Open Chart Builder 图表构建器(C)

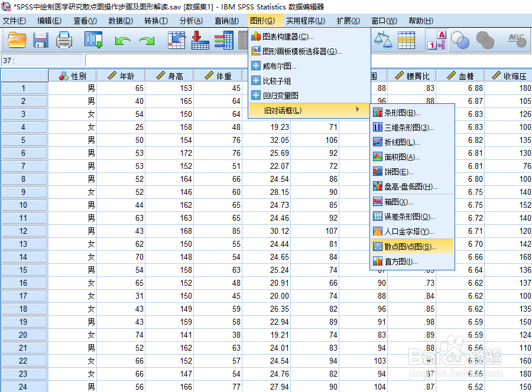[x=309, y=36]
